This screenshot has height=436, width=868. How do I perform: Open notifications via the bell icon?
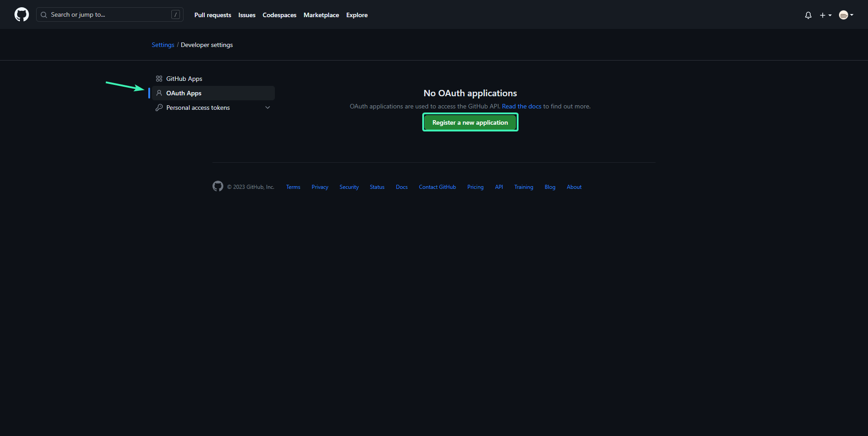[808, 15]
